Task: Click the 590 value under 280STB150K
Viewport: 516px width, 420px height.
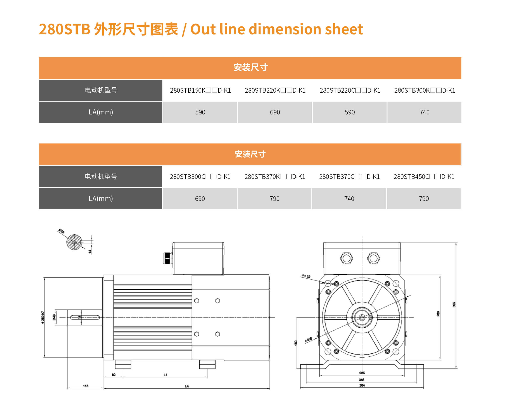Action: coord(200,112)
